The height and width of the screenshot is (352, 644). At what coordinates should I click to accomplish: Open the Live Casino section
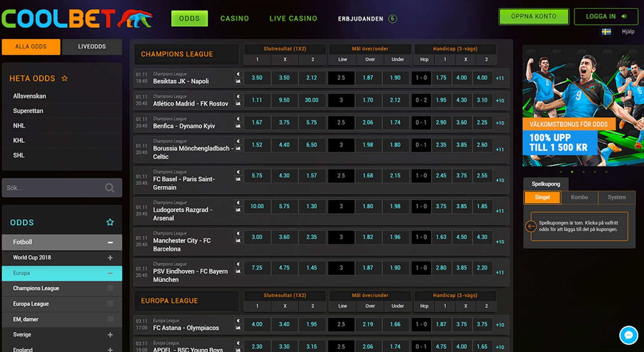click(x=293, y=19)
